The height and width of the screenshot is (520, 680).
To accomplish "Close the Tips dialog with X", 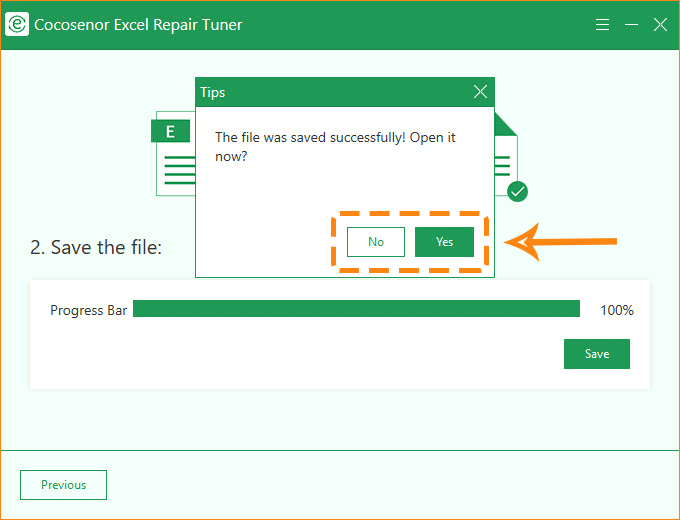I will pyautogui.click(x=480, y=92).
